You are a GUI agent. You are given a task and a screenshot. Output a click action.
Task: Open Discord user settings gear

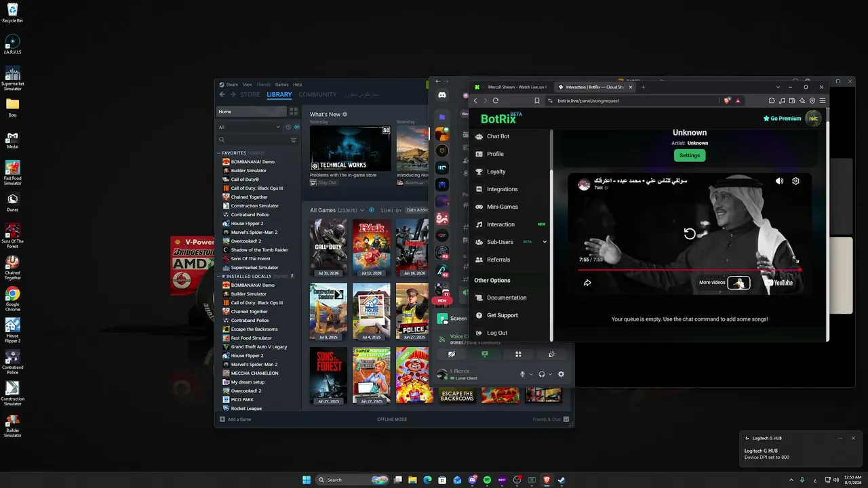[561, 374]
